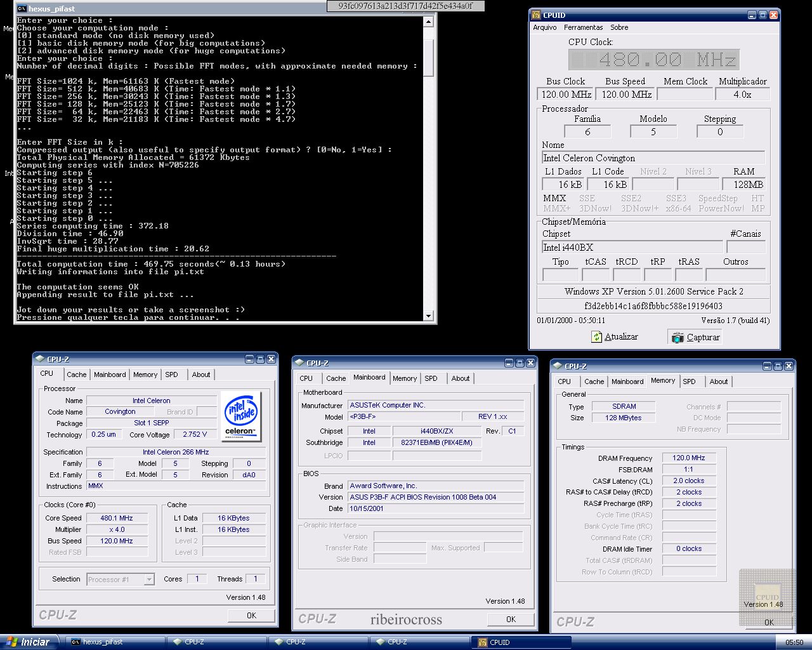
Task: Click the console scrollbar up arrow
Action: point(428,22)
